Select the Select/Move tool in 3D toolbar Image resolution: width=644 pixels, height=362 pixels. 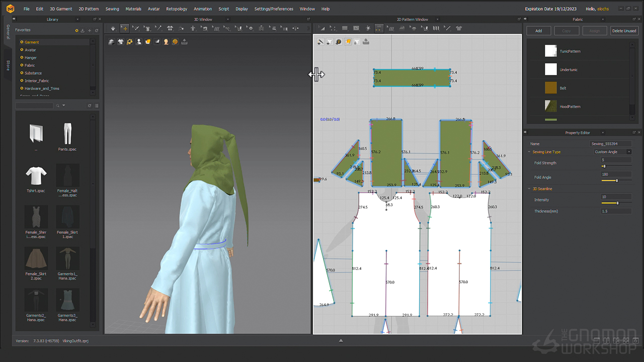point(125,28)
